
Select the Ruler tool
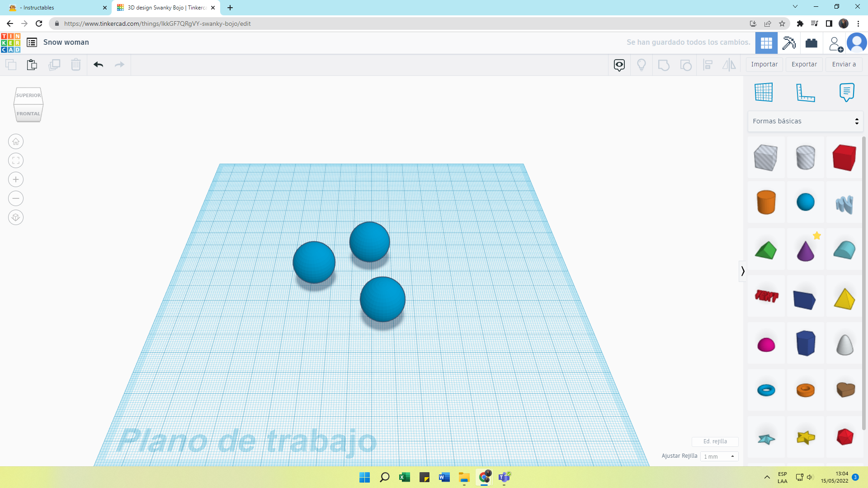805,92
